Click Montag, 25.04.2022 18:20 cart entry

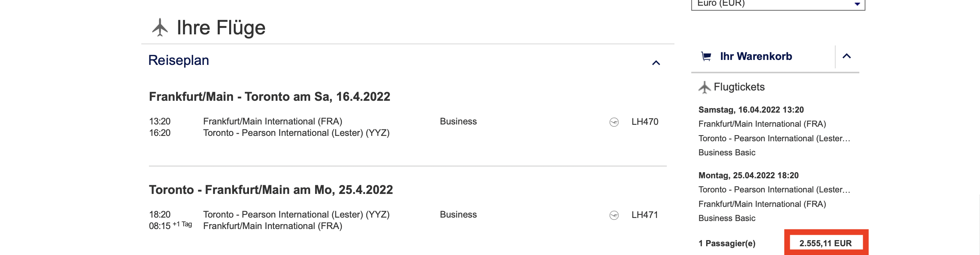click(x=748, y=176)
